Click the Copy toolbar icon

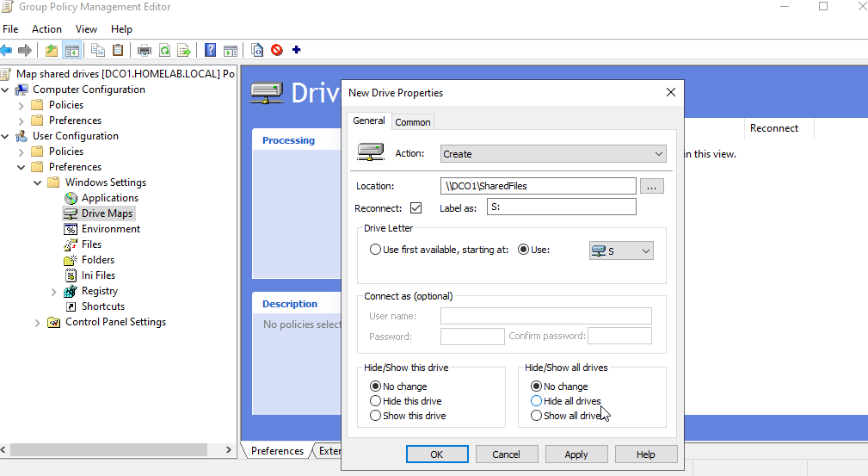(98, 50)
